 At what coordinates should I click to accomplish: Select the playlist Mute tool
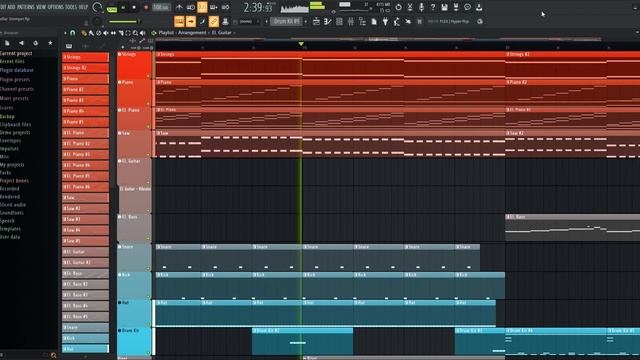click(106, 33)
